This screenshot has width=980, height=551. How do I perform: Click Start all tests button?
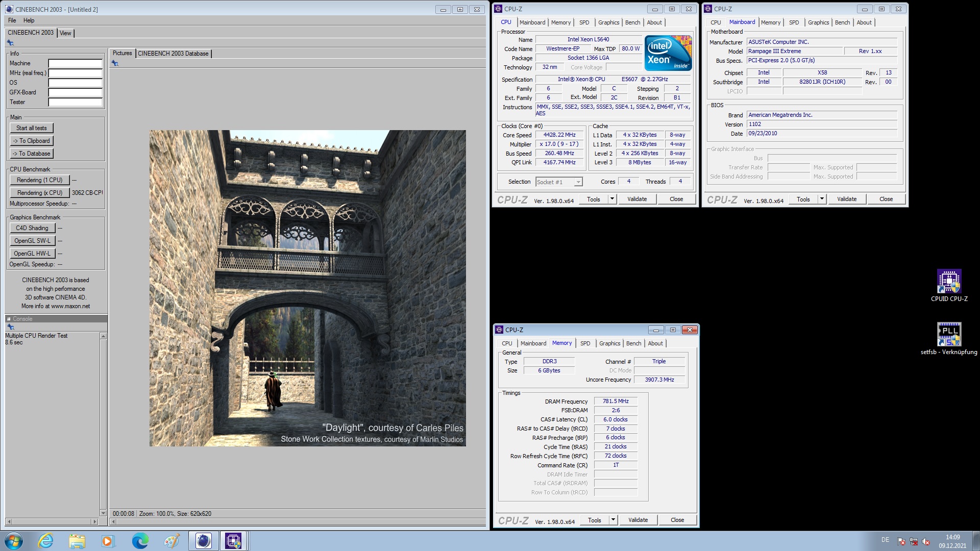coord(32,128)
